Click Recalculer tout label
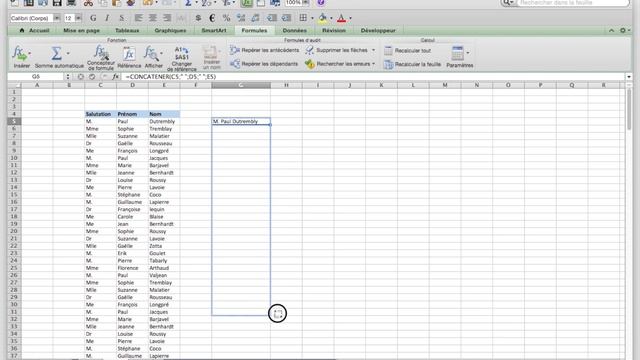This screenshot has height=360, width=640. tap(413, 51)
